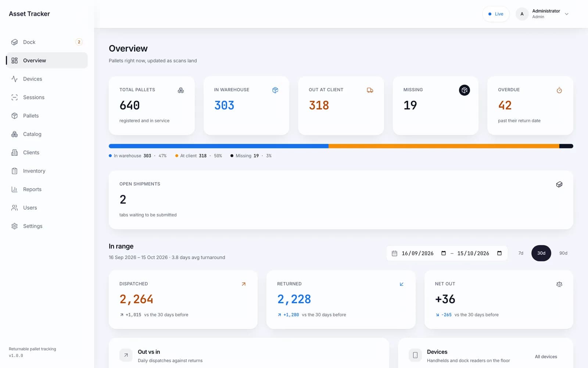Screen dimensions: 588x368
Task: Click the Out at Client truck icon
Action: pyautogui.click(x=370, y=90)
